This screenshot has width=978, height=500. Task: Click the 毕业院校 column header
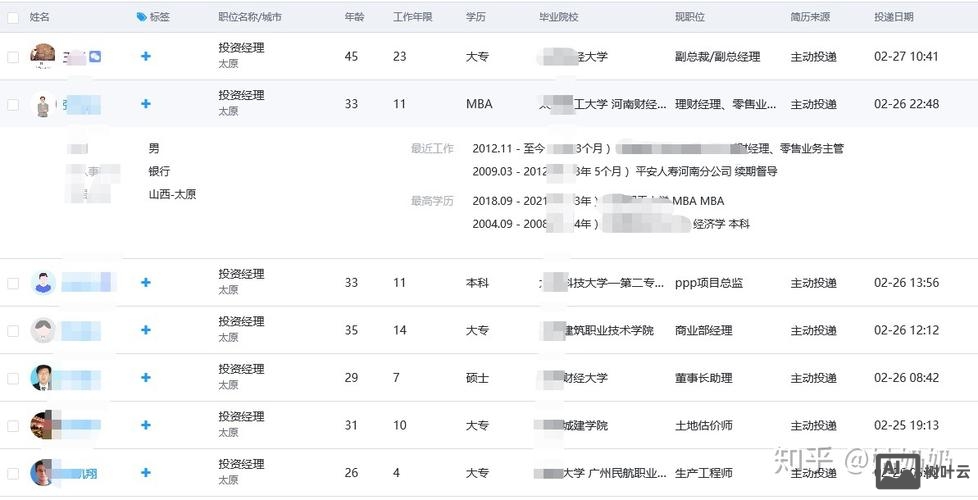(x=559, y=17)
